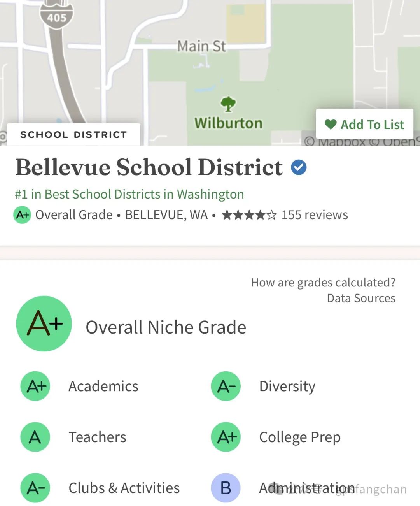Click the Academics A+ grade circle

pos(35,386)
